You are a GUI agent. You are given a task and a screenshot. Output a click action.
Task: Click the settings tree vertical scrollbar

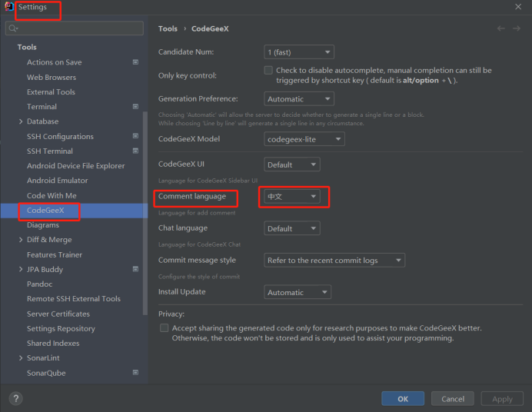point(145,213)
